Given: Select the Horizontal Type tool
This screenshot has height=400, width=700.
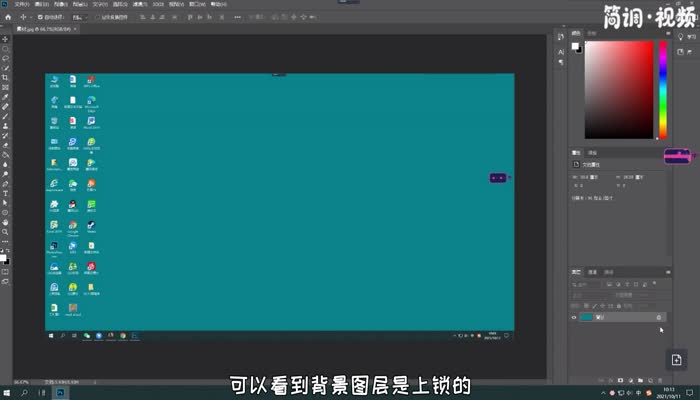Looking at the screenshot, I should (x=5, y=193).
